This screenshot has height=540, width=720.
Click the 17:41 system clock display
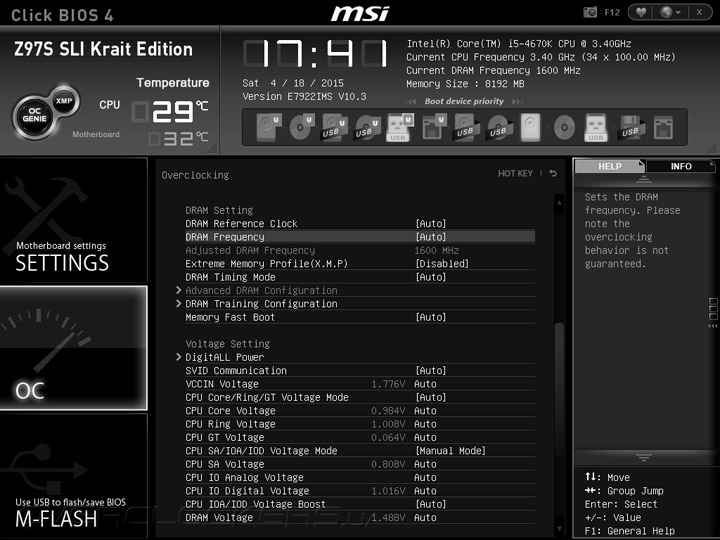(x=315, y=54)
